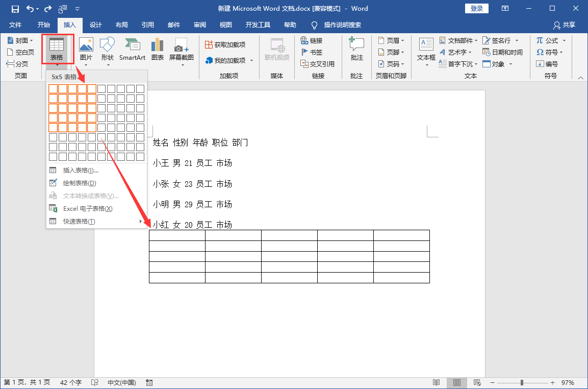Select 插入表格(I)... menu entry

[x=81, y=171]
